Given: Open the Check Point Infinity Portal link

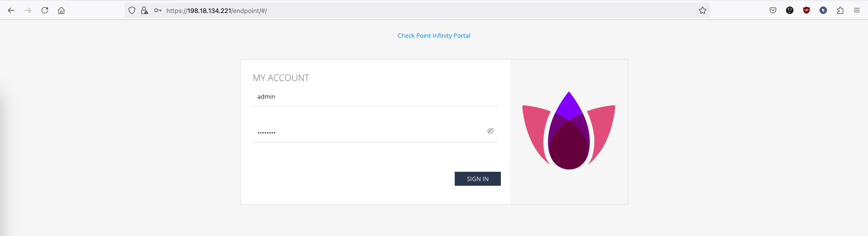Looking at the screenshot, I should [x=434, y=35].
